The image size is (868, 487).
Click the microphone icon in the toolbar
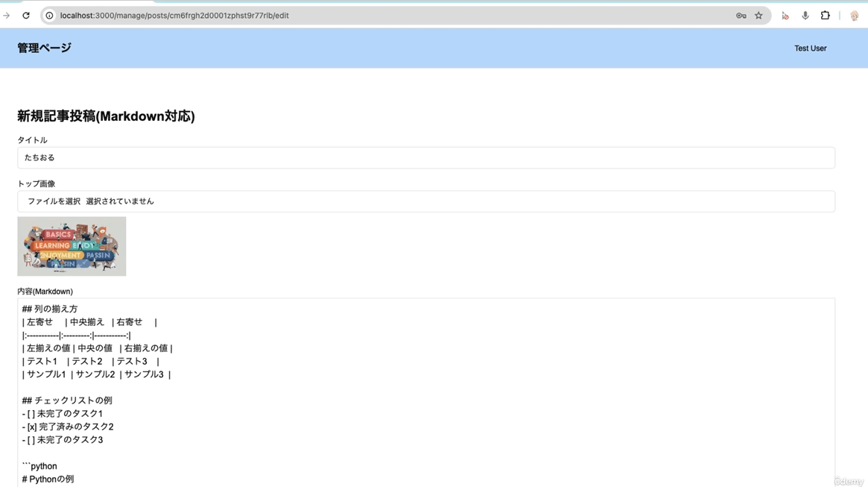click(805, 16)
